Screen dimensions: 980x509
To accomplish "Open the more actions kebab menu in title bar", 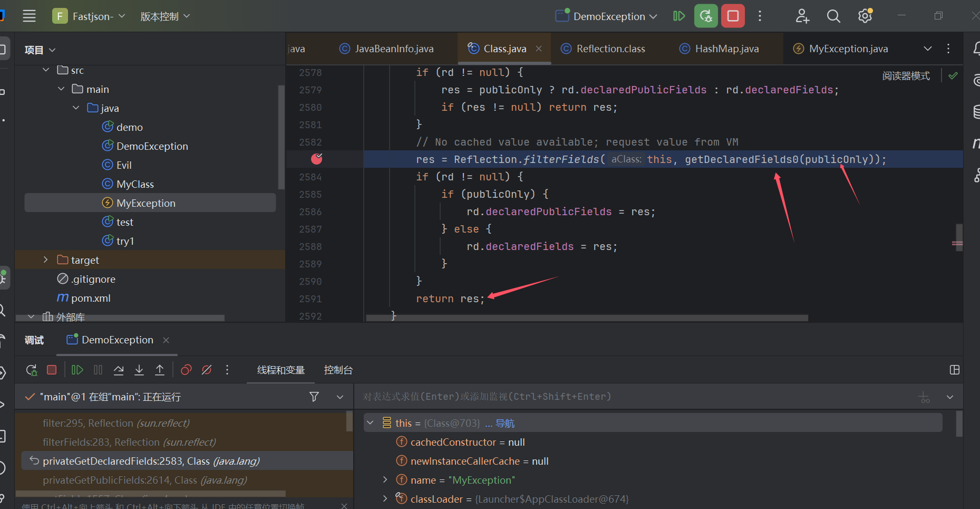I will coord(760,16).
